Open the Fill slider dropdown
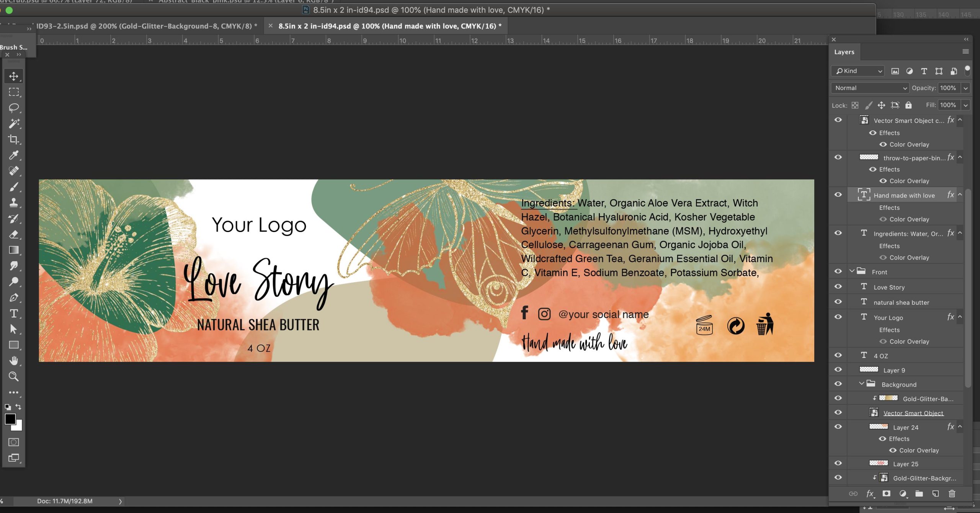Image resolution: width=980 pixels, height=513 pixels. (x=965, y=105)
